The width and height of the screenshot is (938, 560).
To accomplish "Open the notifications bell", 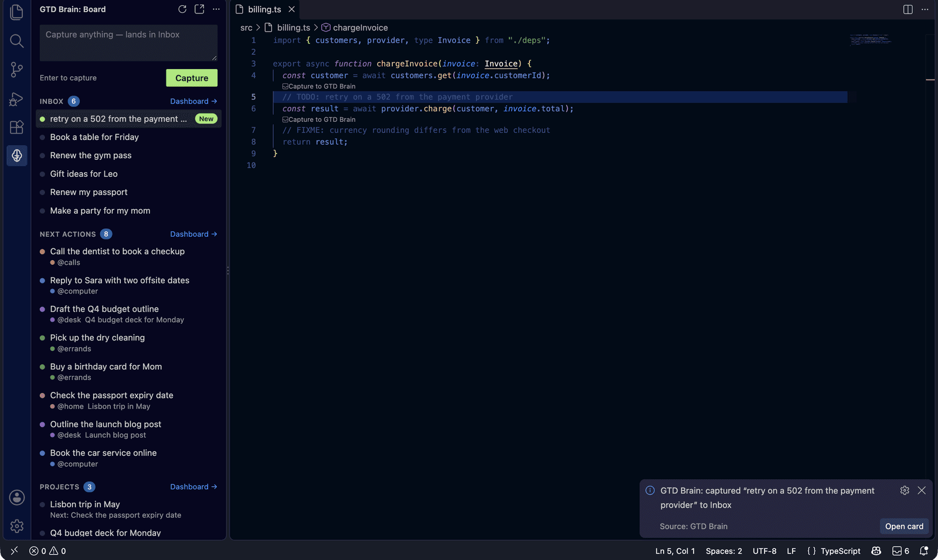I will [x=924, y=551].
